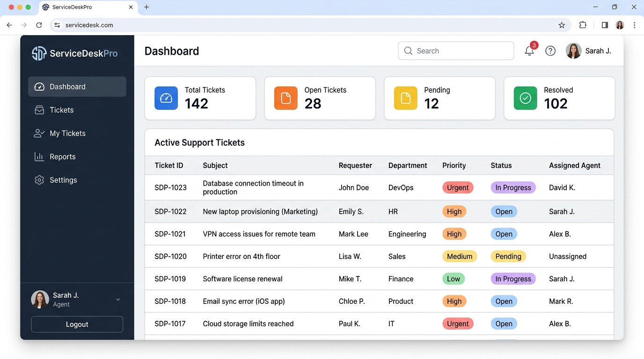Toggle the browser side panel icon

click(605, 25)
